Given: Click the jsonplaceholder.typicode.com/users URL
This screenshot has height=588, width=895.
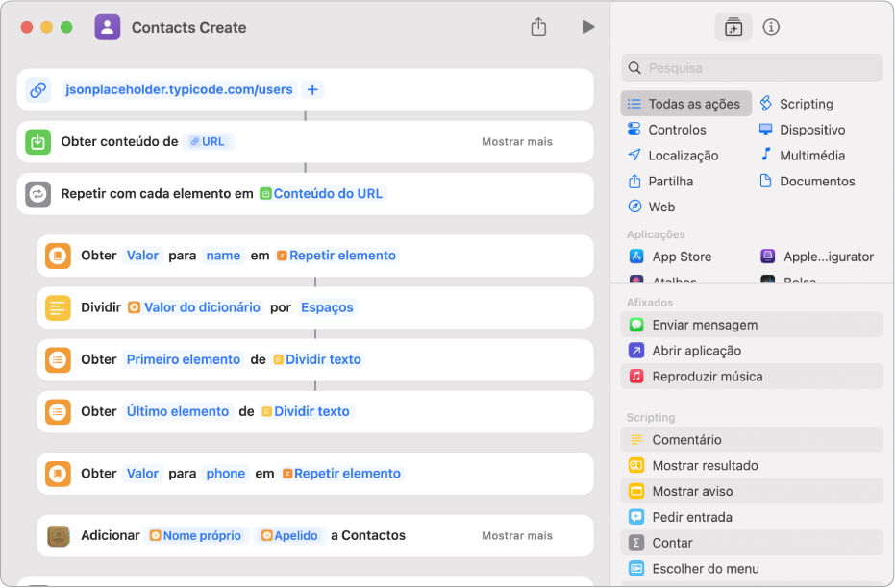Looking at the screenshot, I should coord(179,89).
